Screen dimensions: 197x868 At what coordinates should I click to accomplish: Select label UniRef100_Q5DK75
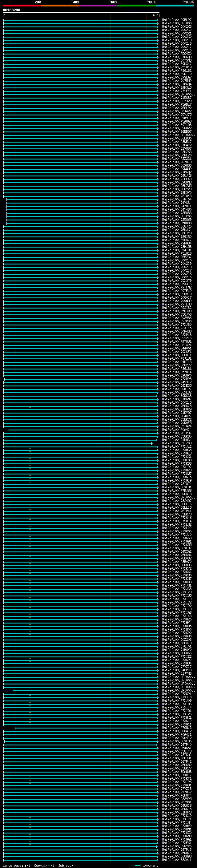[x=176, y=406]
